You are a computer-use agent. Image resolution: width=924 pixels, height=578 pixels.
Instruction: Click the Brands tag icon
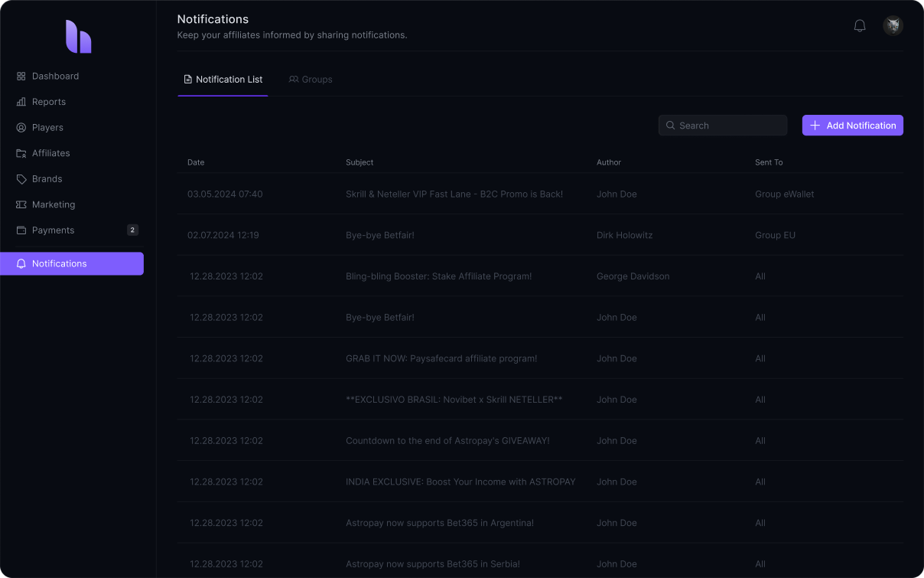pos(21,179)
